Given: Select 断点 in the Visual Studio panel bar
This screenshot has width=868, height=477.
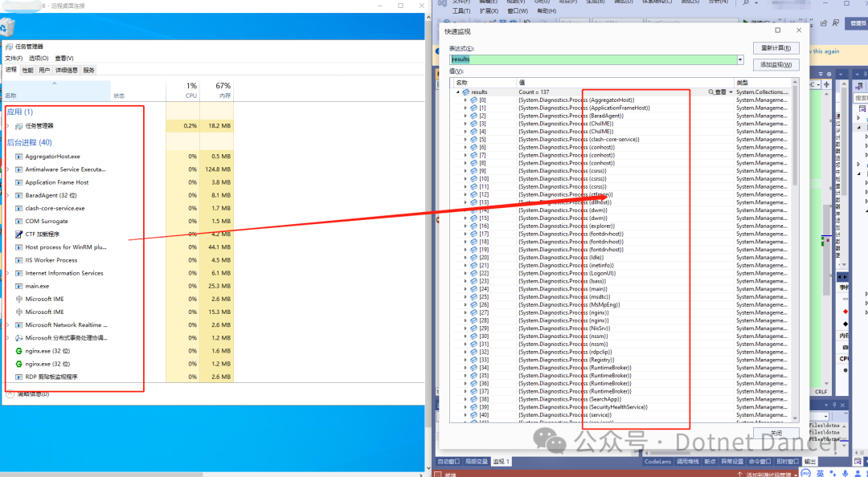Looking at the screenshot, I should [711, 461].
